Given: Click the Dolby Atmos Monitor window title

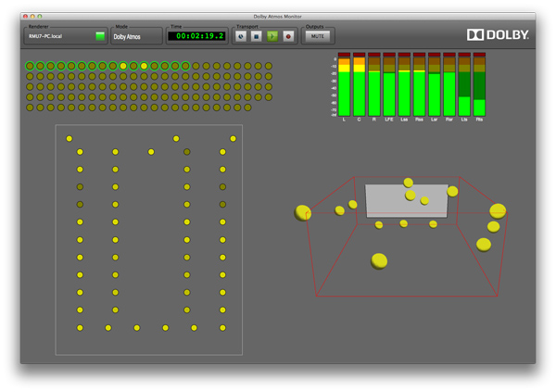Looking at the screenshot, I should point(277,17).
